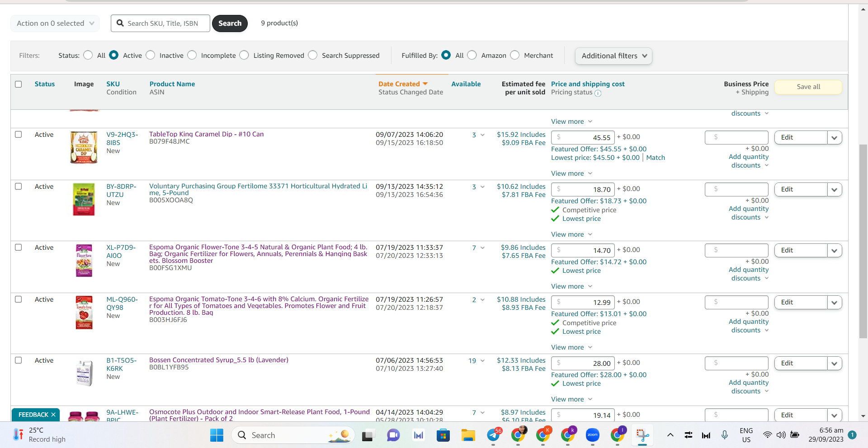Close the Feedback tab with X
The width and height of the screenshot is (868, 448).
point(53,415)
